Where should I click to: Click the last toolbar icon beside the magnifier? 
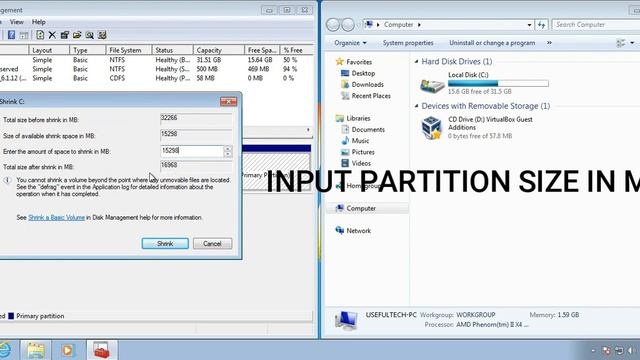point(102,35)
